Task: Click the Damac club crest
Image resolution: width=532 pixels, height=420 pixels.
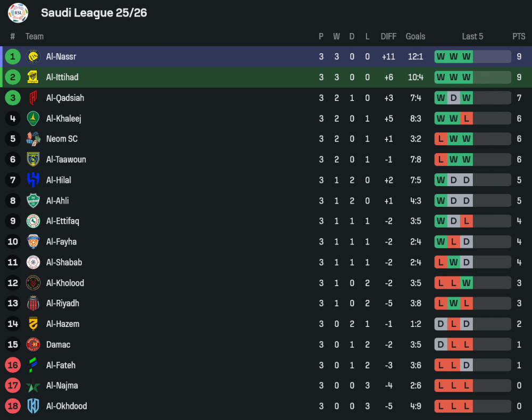Action: pos(33,345)
